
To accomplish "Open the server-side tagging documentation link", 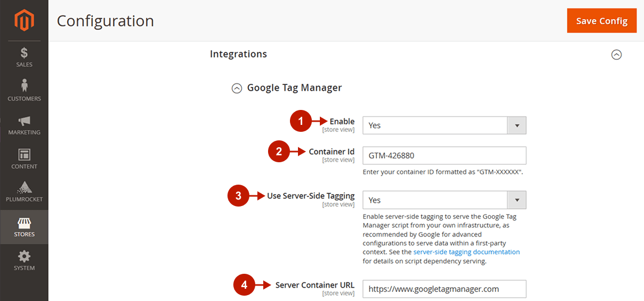I will pos(467,252).
